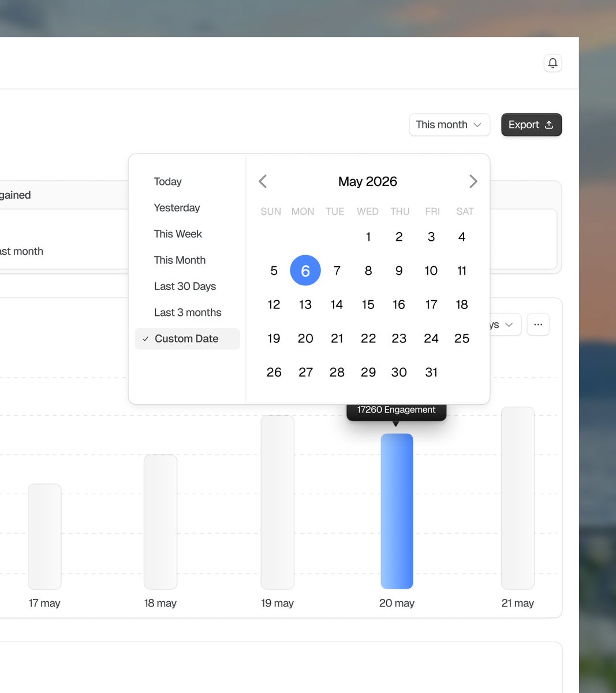Image resolution: width=616 pixels, height=693 pixels.
Task: Choose date 22 in the calendar
Action: tap(368, 338)
